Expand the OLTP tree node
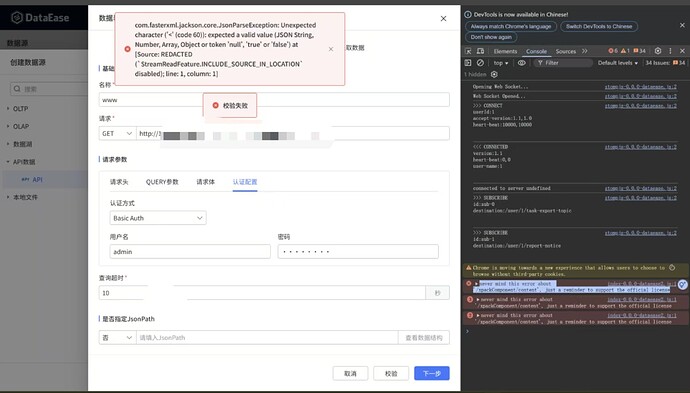 pyautogui.click(x=8, y=109)
